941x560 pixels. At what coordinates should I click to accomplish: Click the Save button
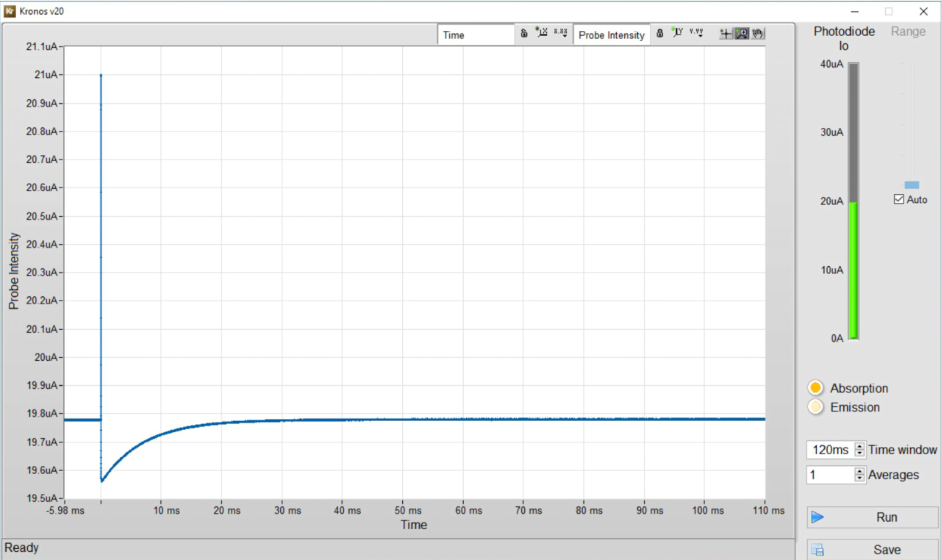point(873,550)
